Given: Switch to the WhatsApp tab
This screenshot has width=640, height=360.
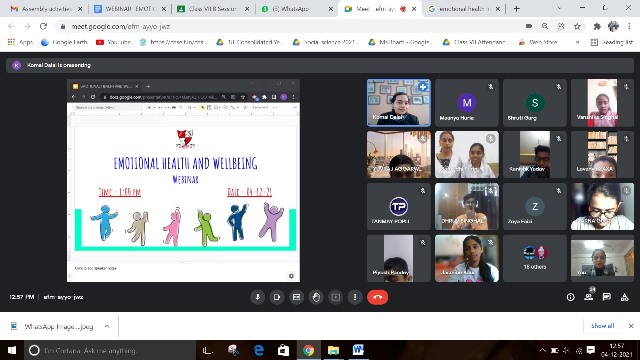Looking at the screenshot, I should 296,9.
